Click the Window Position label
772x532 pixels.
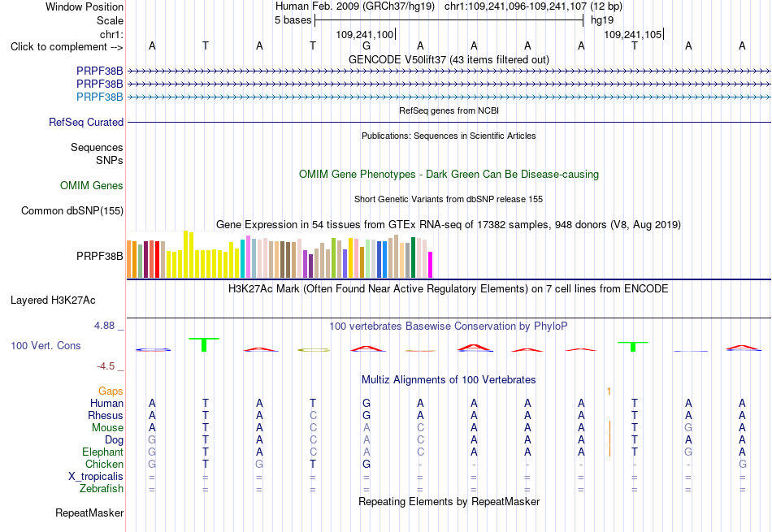(85, 6)
